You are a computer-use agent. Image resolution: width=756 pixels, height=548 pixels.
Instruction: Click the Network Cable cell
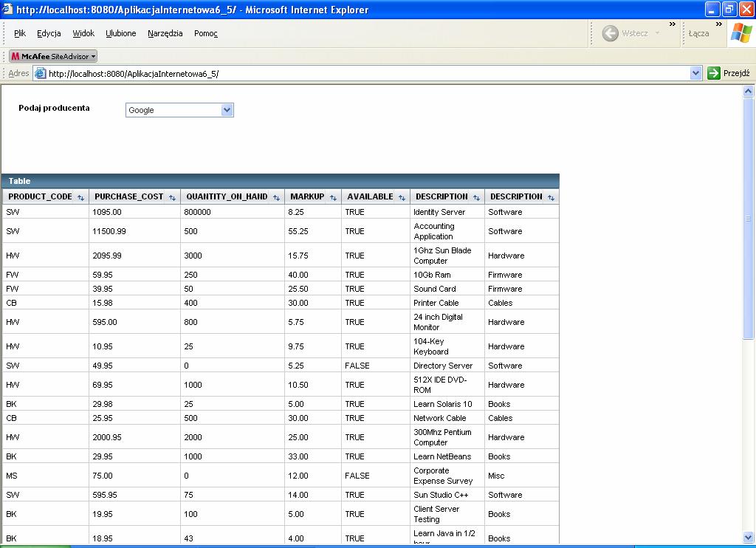[447, 418]
